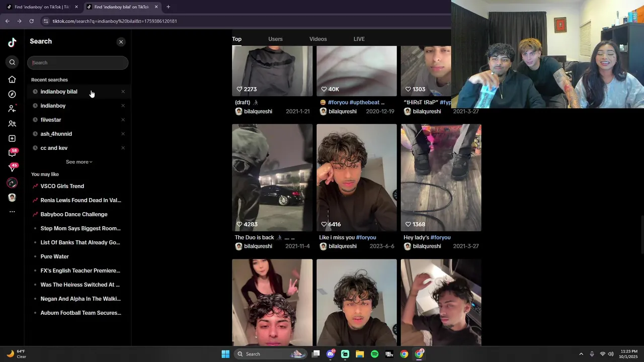Open the TikTok logo home link
Screen dimensions: 644x362
pos(12,43)
